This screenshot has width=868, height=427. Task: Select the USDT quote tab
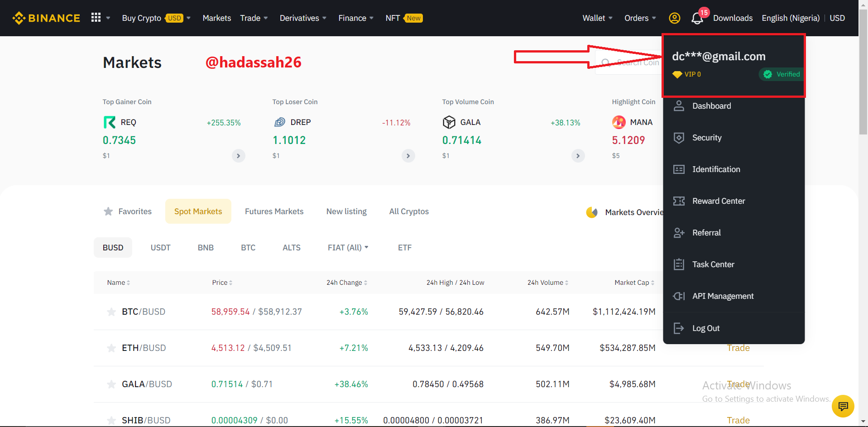click(x=161, y=248)
